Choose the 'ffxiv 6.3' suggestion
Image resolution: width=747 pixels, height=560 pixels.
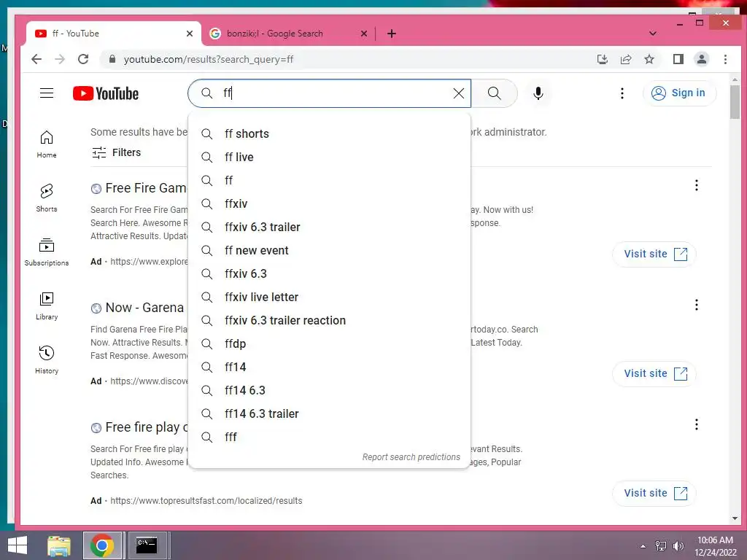pos(330,274)
